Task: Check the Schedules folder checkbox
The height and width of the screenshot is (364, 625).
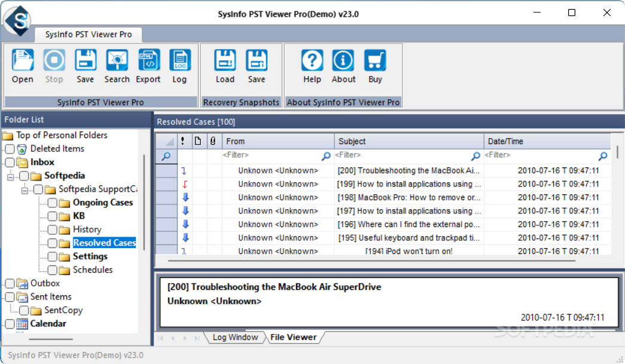Action: [52, 270]
